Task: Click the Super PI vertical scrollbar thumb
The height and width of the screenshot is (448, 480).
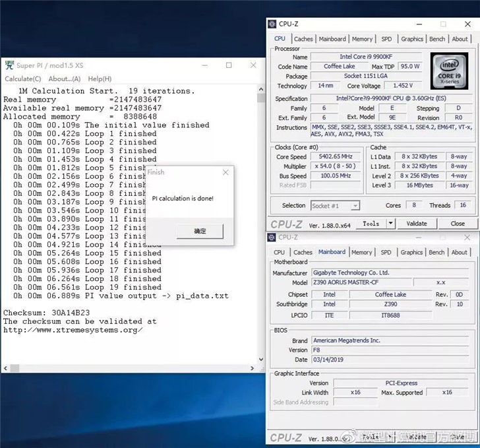Action: click(261, 98)
